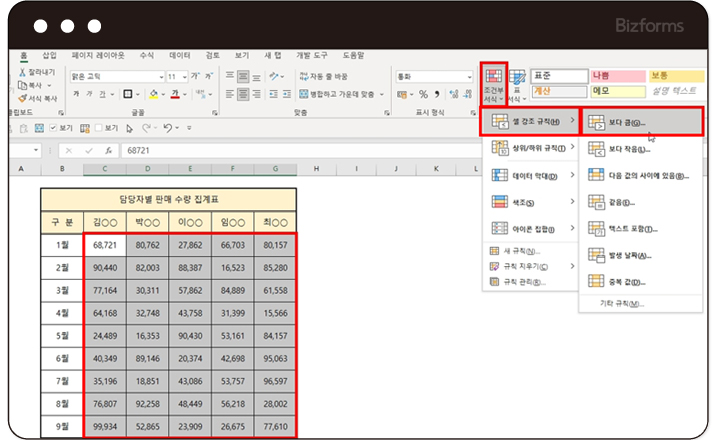Image resolution: width=715 pixels, height=440 pixels.
Task: Expand the font size 11 dropdown
Action: (x=185, y=76)
